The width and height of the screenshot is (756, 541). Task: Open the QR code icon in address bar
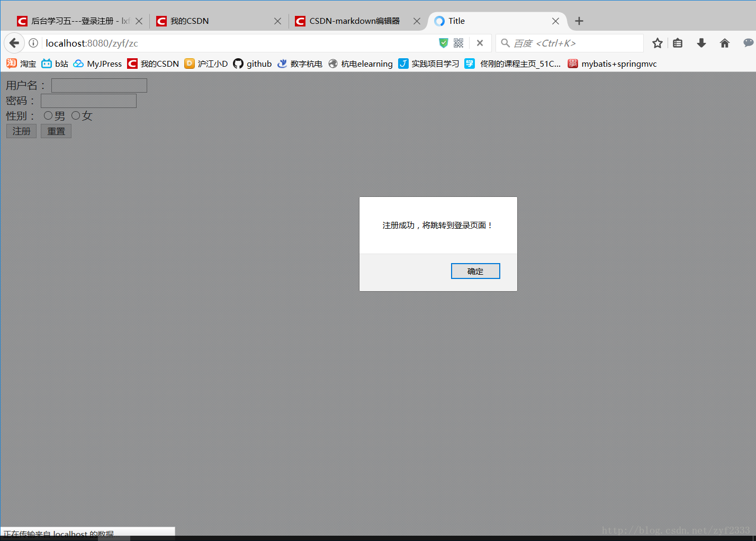458,43
